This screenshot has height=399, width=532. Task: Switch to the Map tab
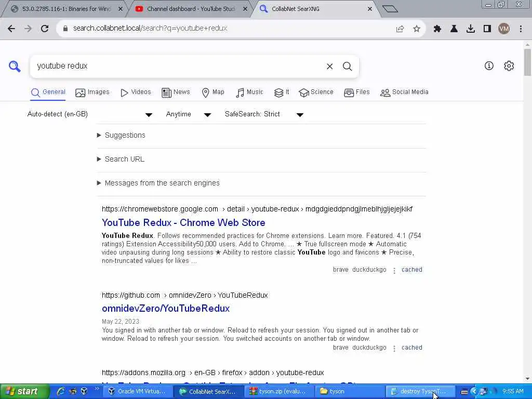pyautogui.click(x=212, y=92)
